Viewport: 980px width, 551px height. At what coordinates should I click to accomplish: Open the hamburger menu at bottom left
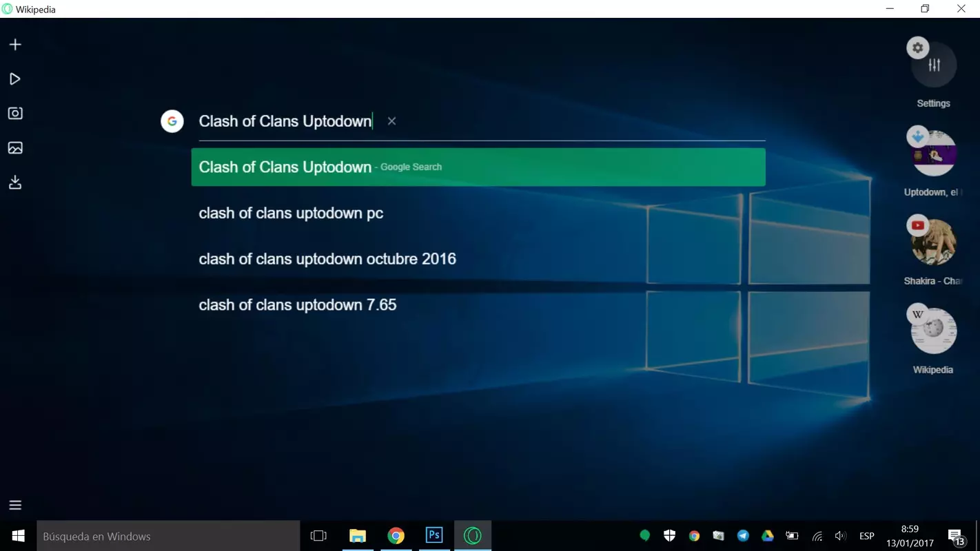click(15, 506)
